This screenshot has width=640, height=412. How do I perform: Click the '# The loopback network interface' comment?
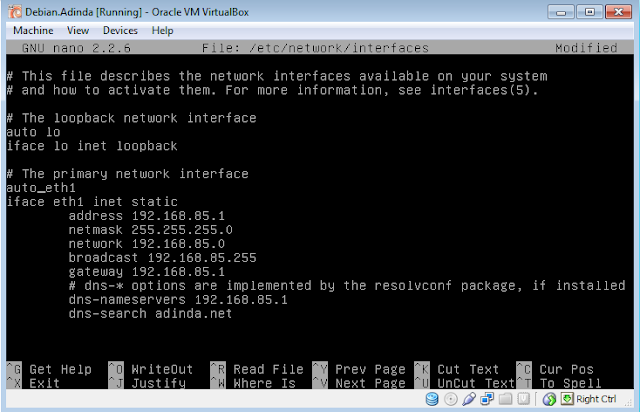tap(131, 118)
